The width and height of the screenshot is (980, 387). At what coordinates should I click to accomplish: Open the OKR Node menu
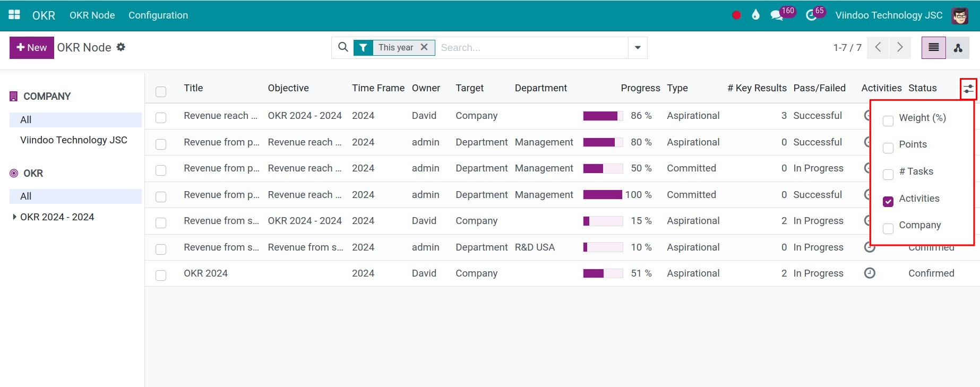point(92,15)
